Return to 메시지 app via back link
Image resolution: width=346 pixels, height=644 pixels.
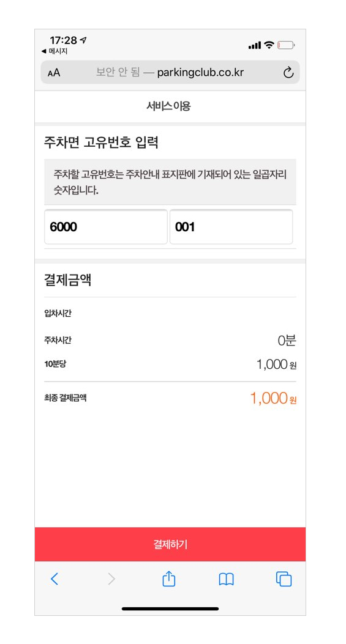pos(55,51)
